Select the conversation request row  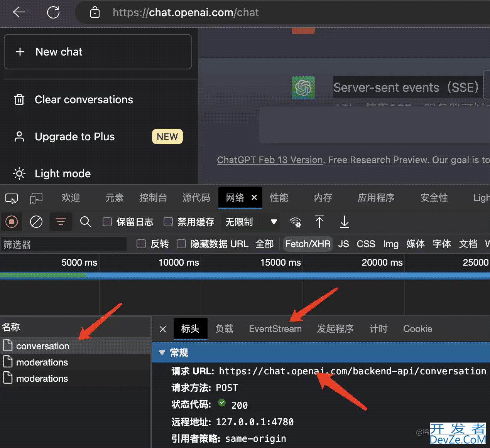tap(75, 346)
